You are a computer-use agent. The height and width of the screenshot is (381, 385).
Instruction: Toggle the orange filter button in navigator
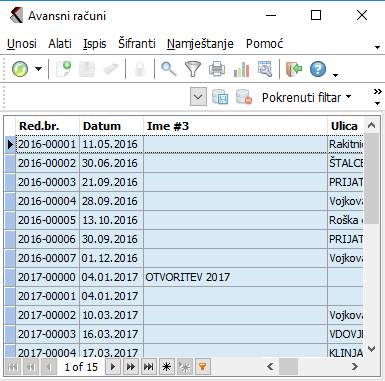[x=202, y=367]
